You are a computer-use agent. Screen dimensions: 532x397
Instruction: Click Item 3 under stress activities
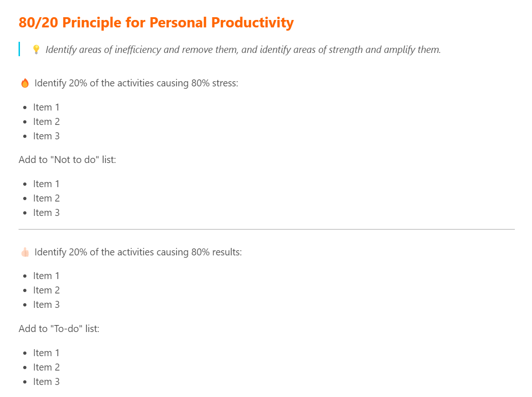[46, 136]
